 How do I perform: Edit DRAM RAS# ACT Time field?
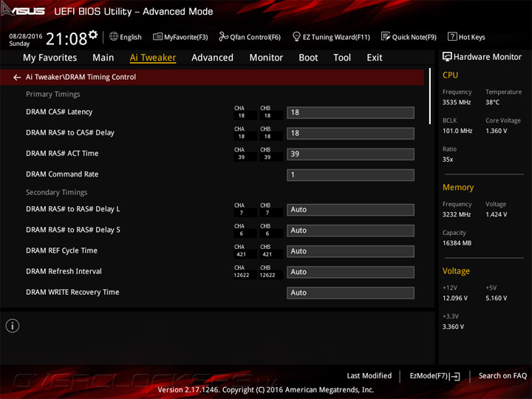tap(350, 154)
